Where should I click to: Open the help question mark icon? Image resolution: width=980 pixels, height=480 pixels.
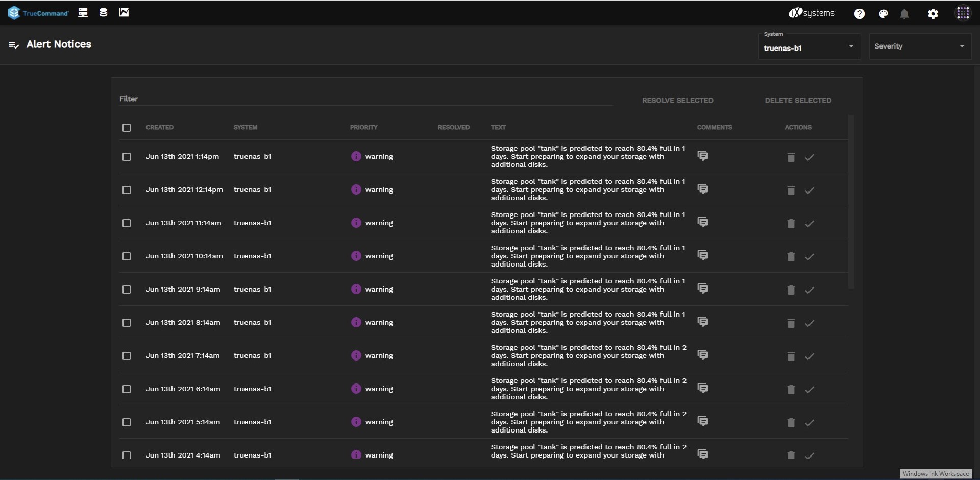860,14
